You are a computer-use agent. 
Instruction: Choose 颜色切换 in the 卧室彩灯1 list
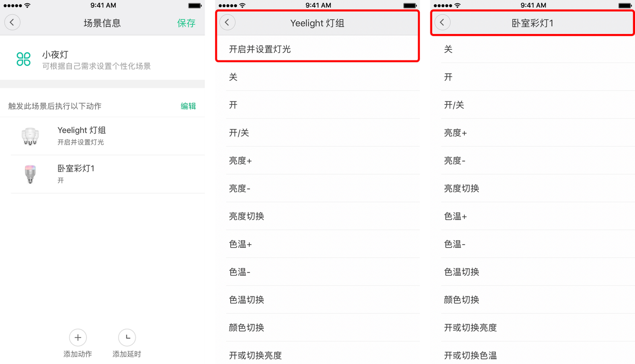pyautogui.click(x=538, y=300)
